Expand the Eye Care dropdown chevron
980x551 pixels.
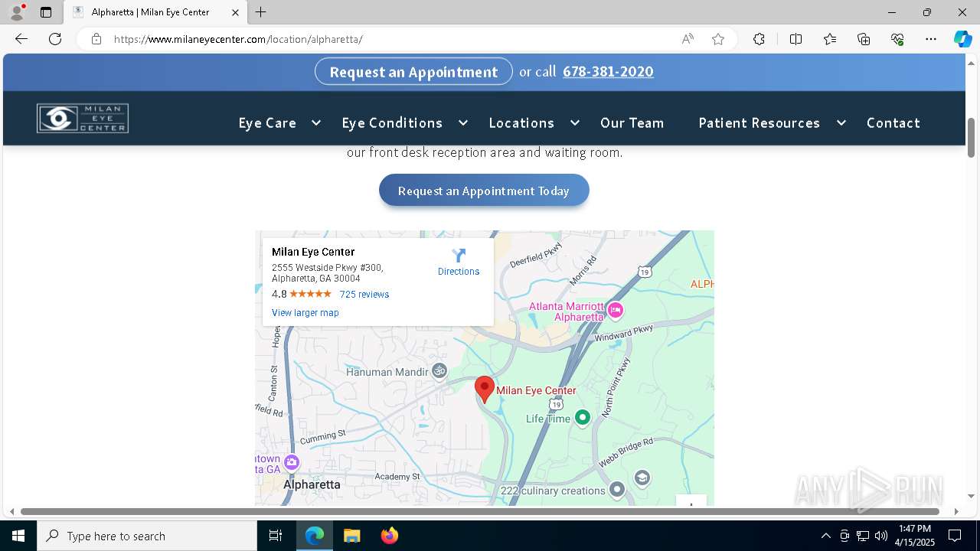[x=315, y=122]
